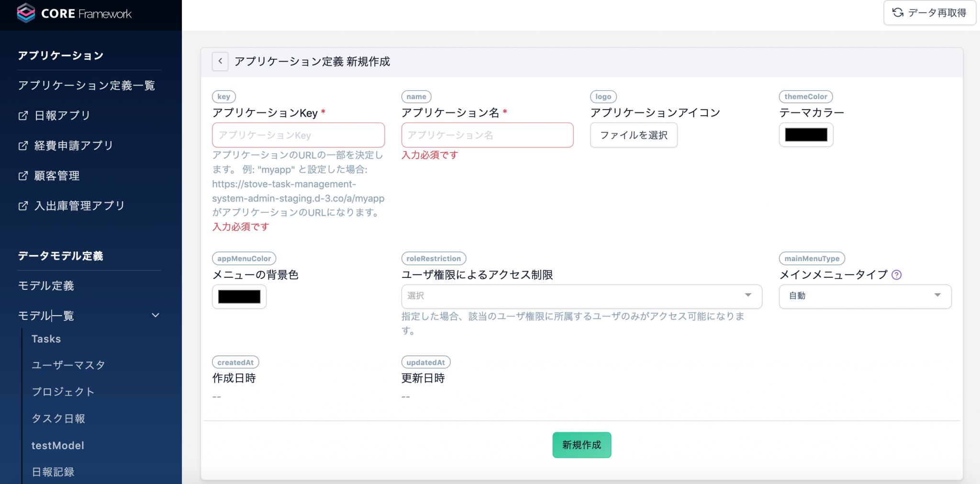Click ファイルを選択 to upload an icon
Image resolution: width=980 pixels, height=484 pixels.
tap(634, 135)
